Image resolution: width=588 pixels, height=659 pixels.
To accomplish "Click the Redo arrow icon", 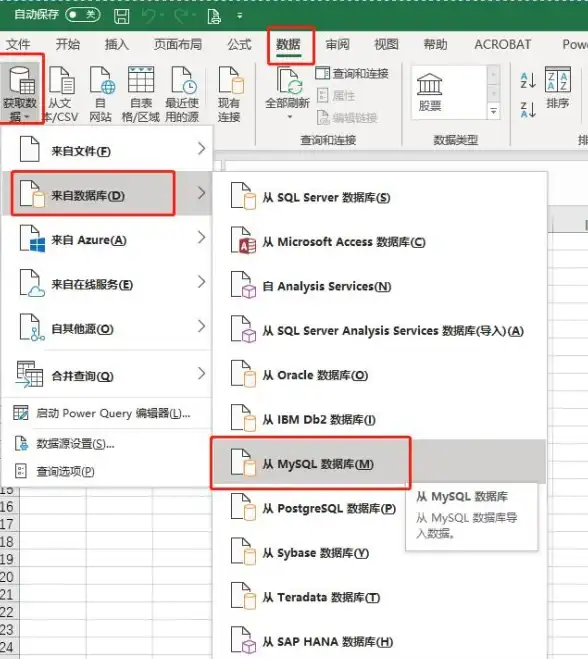I will pos(181,16).
